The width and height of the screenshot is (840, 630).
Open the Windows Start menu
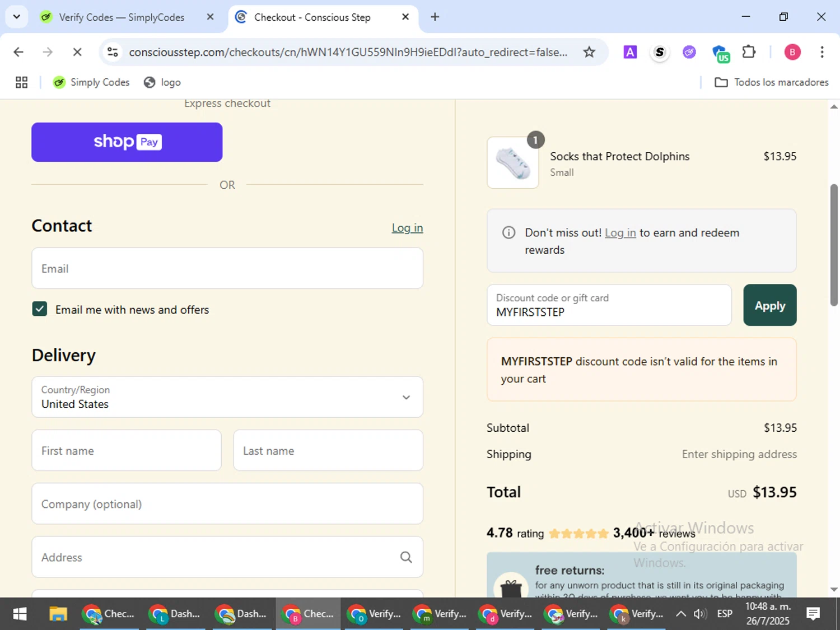coord(20,614)
